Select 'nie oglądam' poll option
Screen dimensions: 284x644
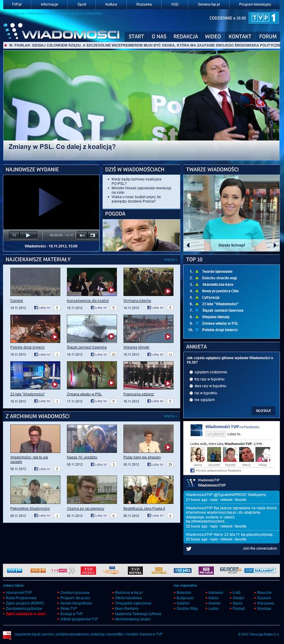coord(191,400)
